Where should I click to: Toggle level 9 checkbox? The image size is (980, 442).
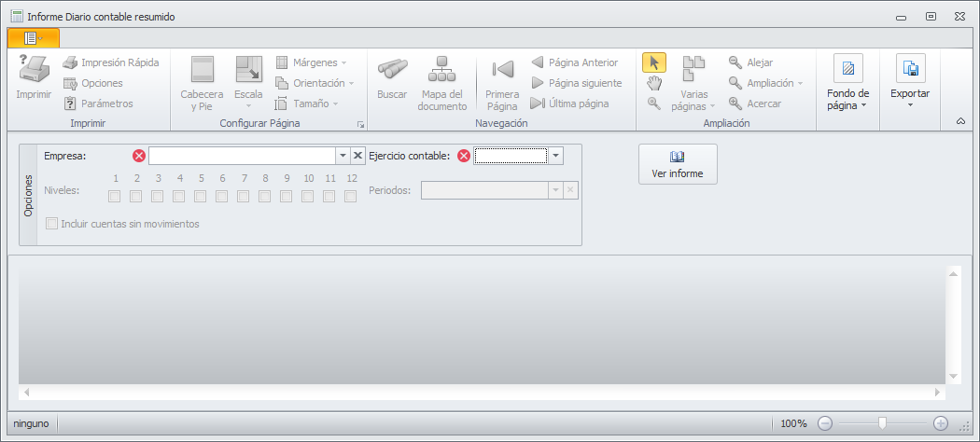tap(287, 197)
